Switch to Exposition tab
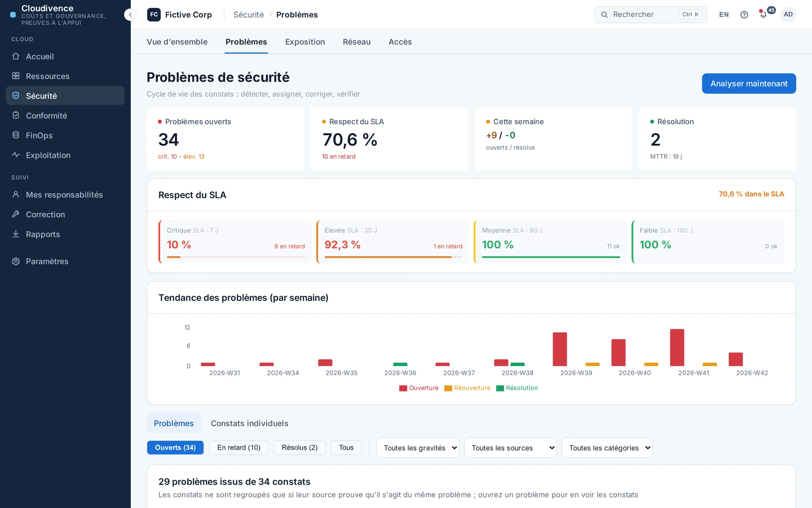 pos(305,42)
